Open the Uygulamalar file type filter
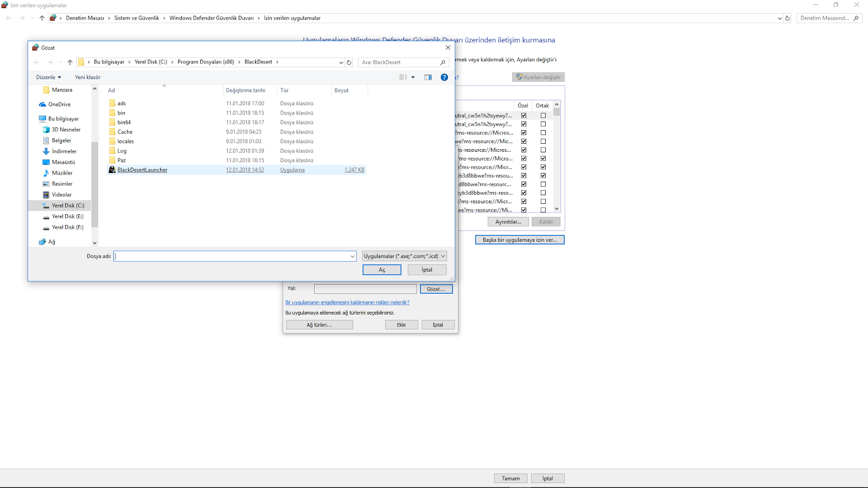 (x=404, y=256)
